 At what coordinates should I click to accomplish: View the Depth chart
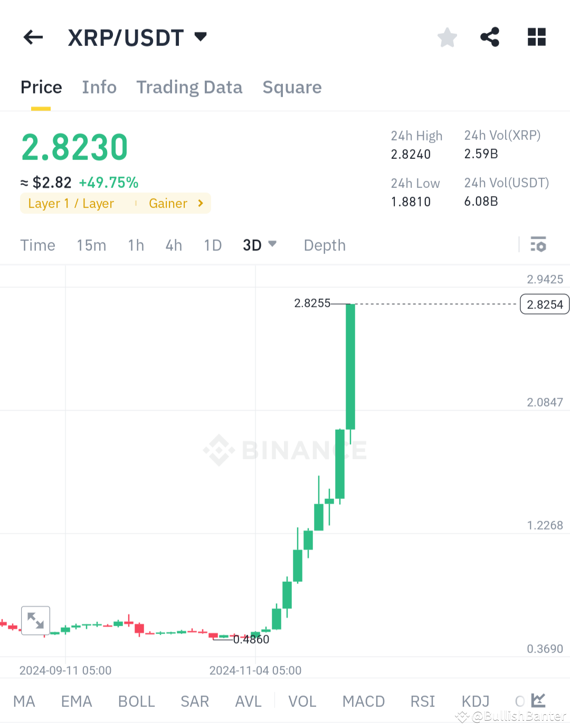point(324,244)
